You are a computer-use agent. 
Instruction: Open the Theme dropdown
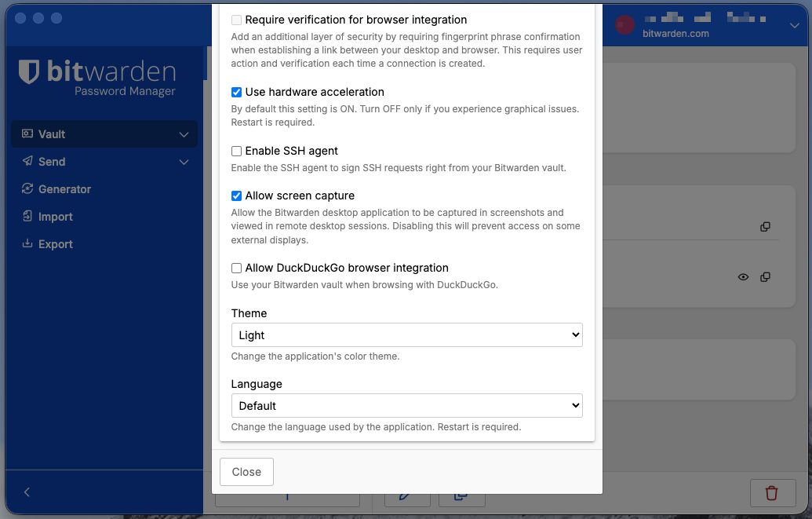click(x=406, y=334)
